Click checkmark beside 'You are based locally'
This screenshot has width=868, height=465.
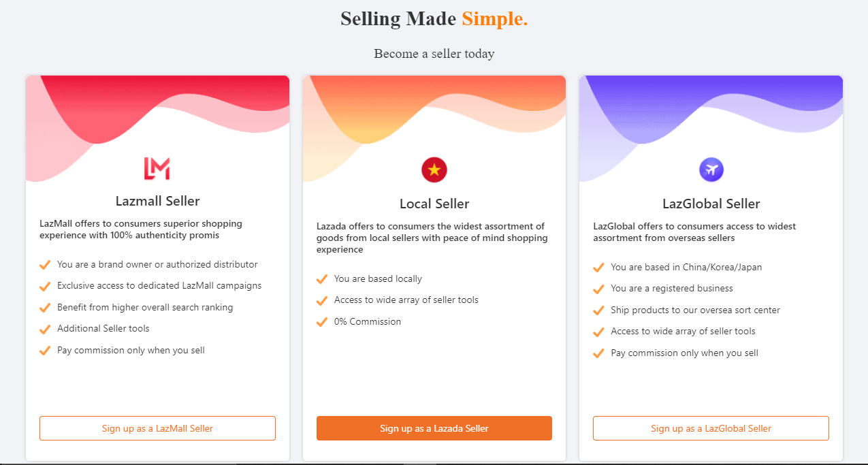[x=321, y=278]
